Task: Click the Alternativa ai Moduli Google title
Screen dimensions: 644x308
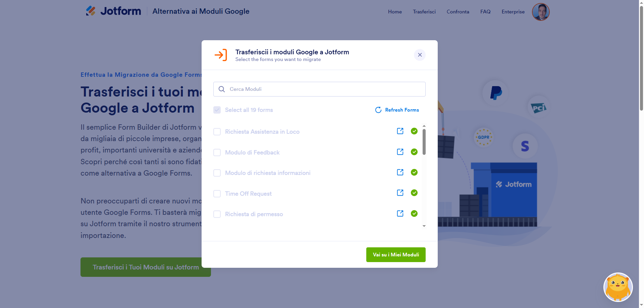Action: 201,11
